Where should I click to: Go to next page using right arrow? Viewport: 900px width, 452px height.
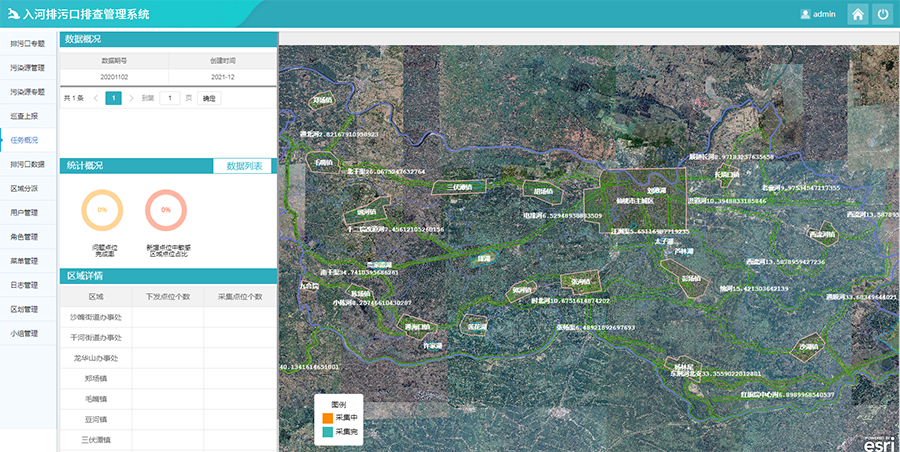coord(132,99)
